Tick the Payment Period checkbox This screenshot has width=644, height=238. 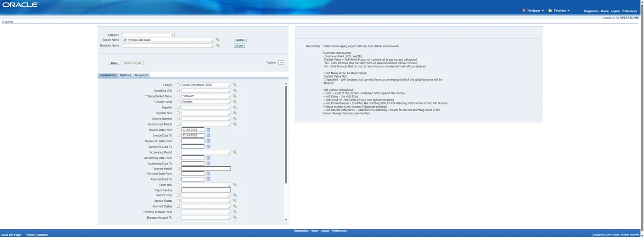pos(178,169)
